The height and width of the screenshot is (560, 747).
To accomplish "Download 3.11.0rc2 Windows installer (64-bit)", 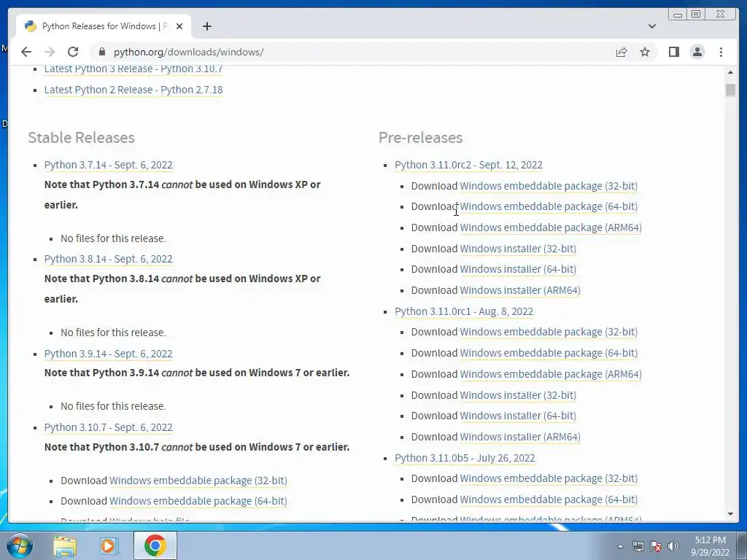I will point(518,269).
